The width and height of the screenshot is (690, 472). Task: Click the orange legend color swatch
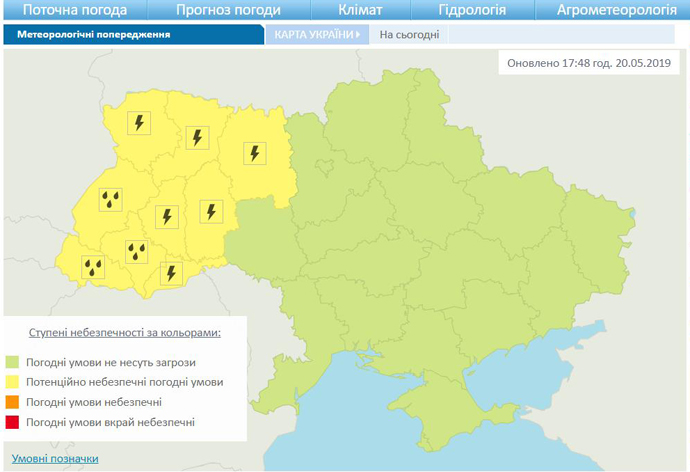[13, 402]
